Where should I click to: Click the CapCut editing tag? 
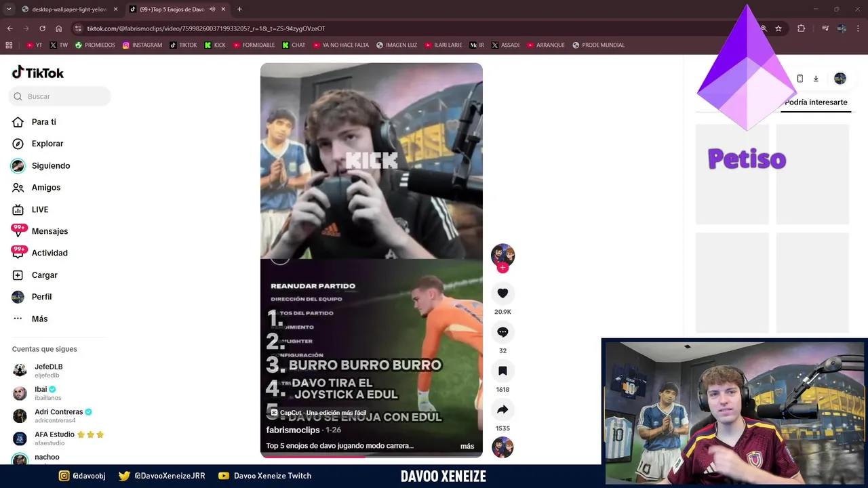point(318,413)
